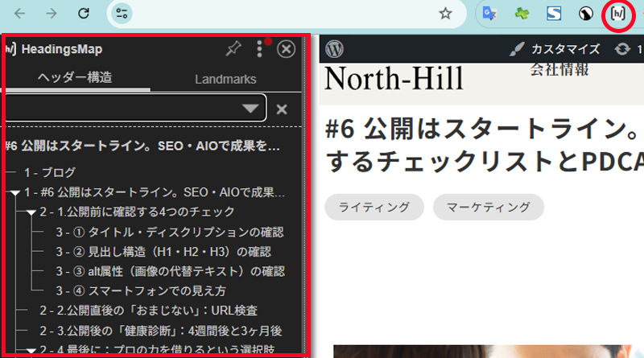Image resolution: width=644 pixels, height=358 pixels.
Task: Open the black-and-white circle extension
Action: pos(586,14)
